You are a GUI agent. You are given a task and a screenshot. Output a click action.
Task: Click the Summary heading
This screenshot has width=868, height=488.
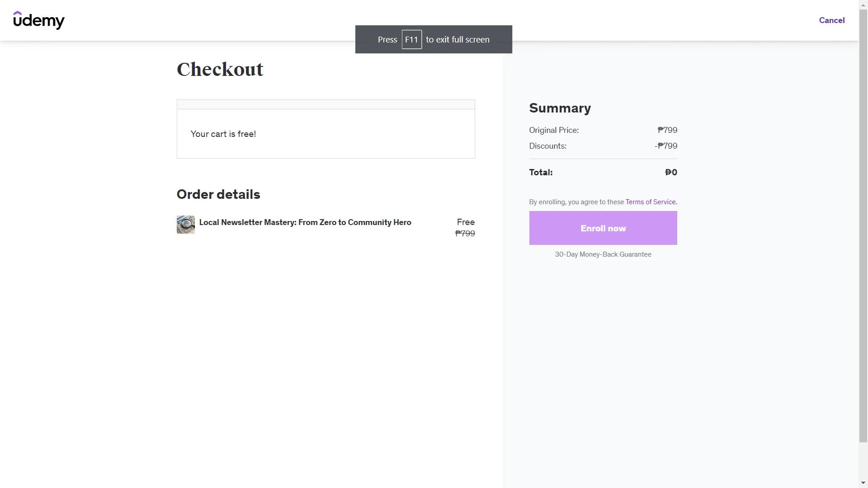click(x=560, y=108)
